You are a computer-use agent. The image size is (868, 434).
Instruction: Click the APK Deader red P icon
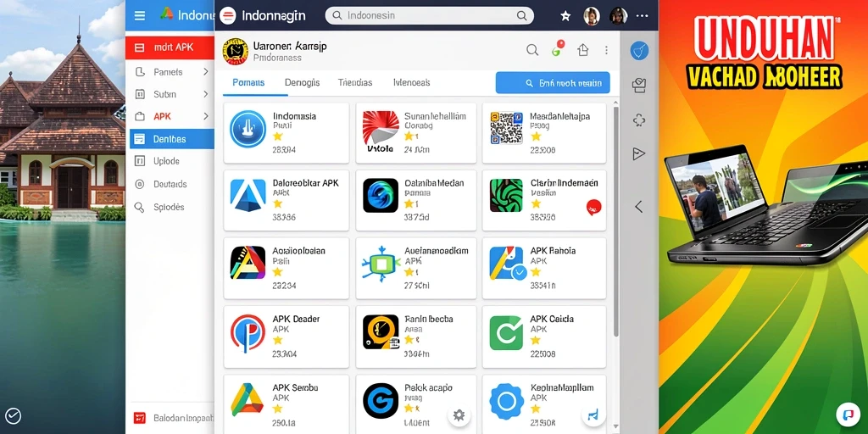[x=248, y=332]
